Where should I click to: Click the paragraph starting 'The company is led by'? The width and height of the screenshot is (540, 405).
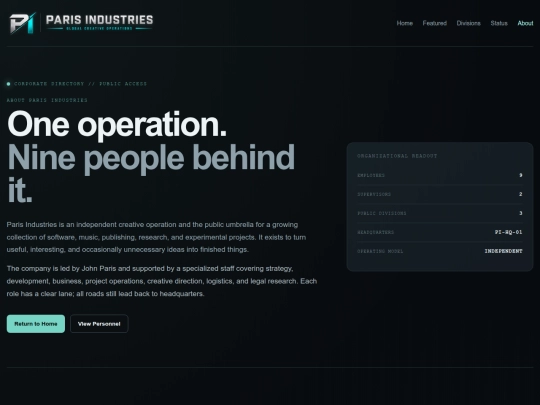coord(162,281)
